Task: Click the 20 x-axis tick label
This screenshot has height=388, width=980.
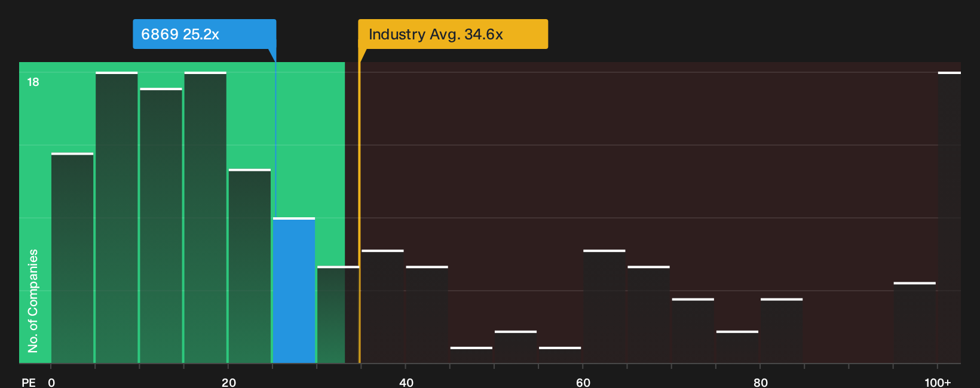Action: 229,382
